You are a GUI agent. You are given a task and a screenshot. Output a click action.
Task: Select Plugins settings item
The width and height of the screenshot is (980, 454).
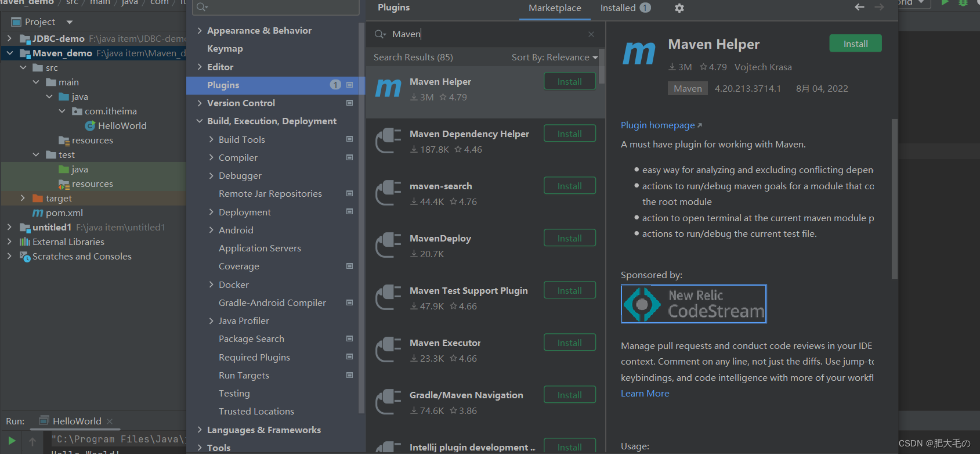coord(276,85)
